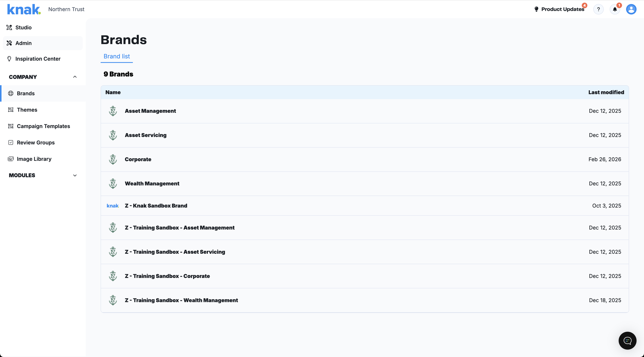Click the Themes icon in the sidebar
644x357 pixels.
(11, 110)
